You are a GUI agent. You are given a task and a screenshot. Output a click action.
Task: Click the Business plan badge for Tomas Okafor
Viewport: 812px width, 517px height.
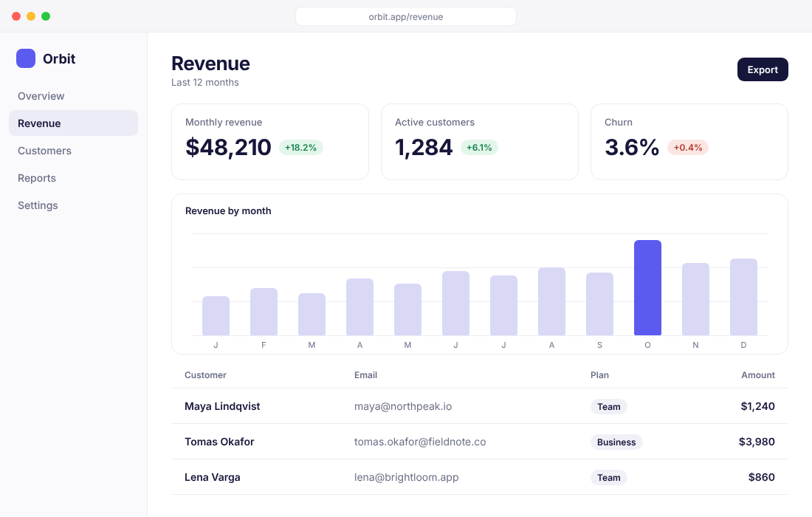click(x=616, y=442)
